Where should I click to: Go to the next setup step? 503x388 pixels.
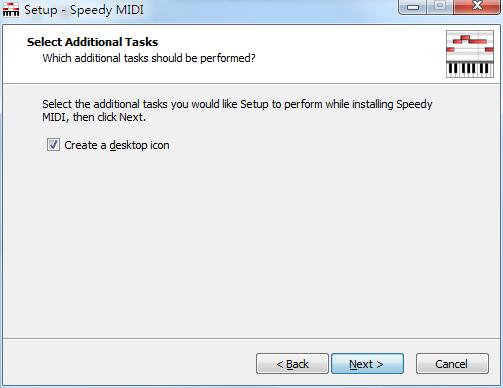click(367, 364)
